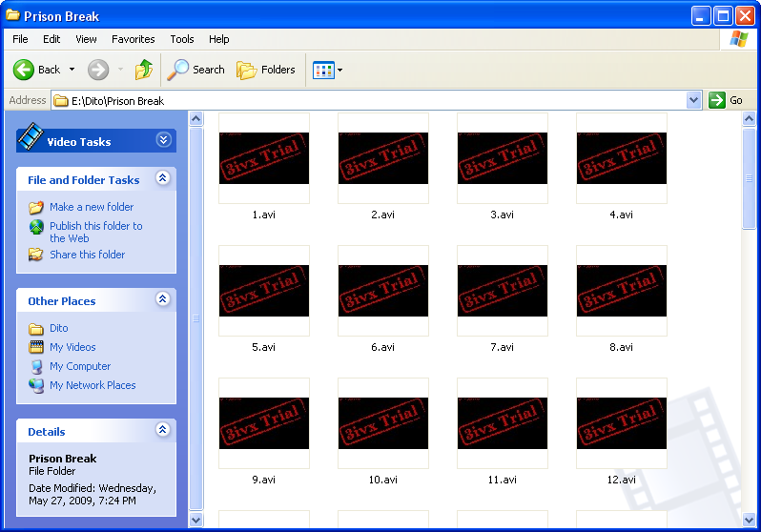
Task: Select the 3.avi video thumbnail
Action: 503,158
